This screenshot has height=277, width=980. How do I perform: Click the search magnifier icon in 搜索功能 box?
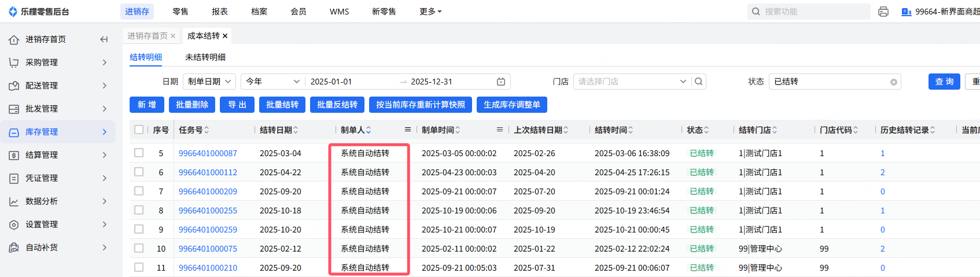click(756, 12)
